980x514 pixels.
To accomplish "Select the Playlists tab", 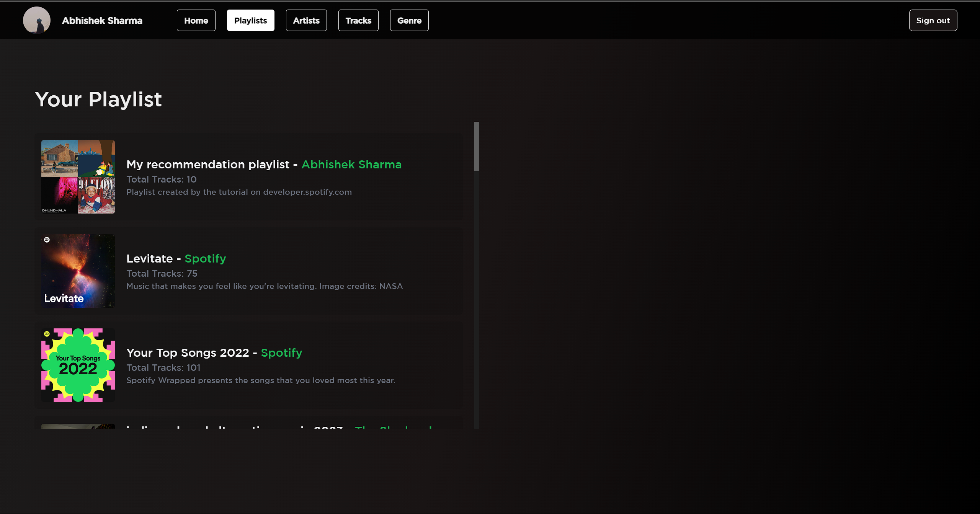I will pyautogui.click(x=250, y=20).
